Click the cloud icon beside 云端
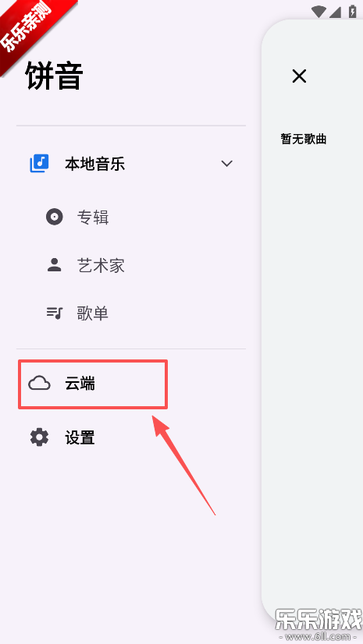Screen dimensions: 363x644 click(39, 384)
